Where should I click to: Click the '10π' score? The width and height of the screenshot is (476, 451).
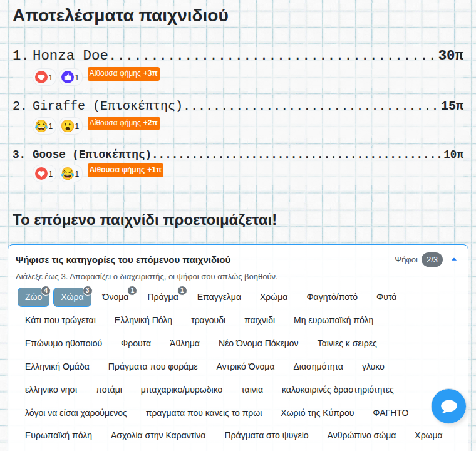(453, 154)
